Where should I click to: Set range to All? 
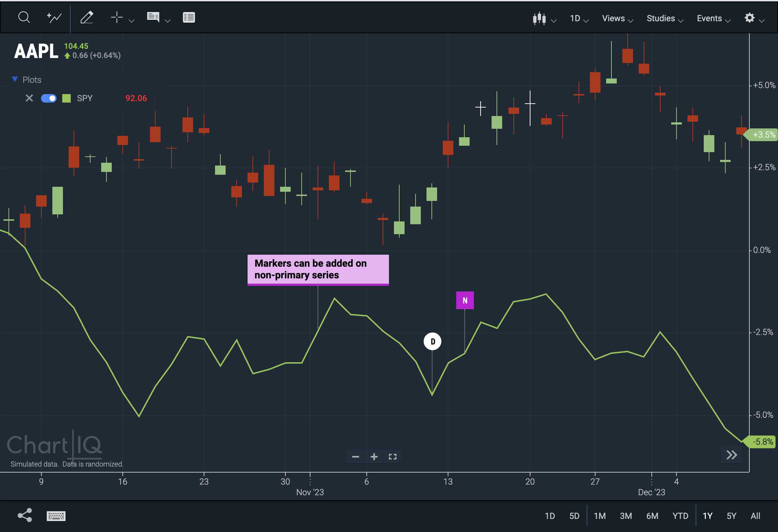[x=755, y=516]
